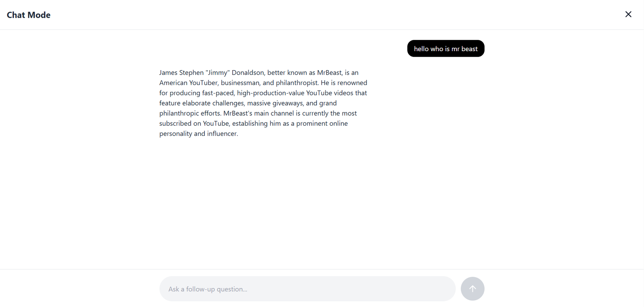This screenshot has width=644, height=307.
Task: Click the word "influencer" ending the reply
Action: coord(222,133)
